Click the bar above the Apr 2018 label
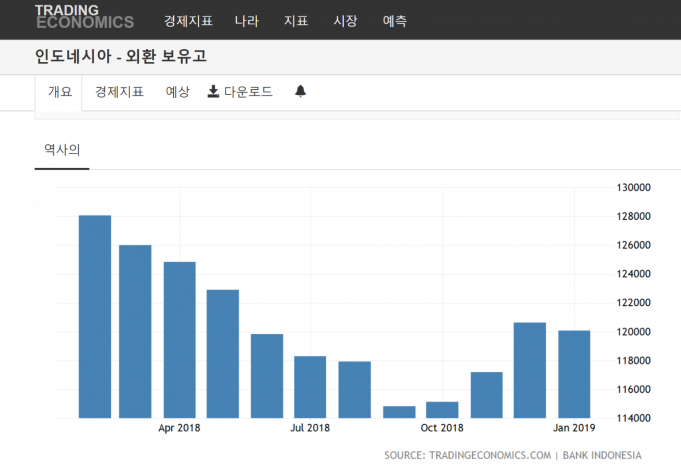 point(180,340)
